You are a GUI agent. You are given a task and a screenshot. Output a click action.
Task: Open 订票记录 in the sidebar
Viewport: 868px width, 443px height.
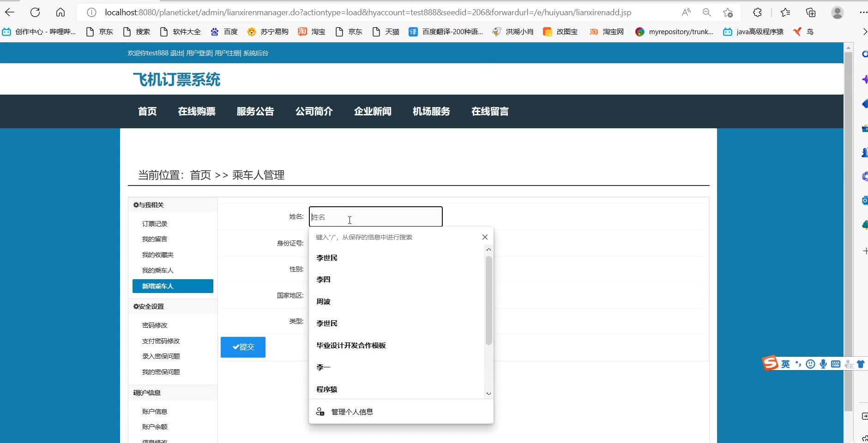(155, 224)
